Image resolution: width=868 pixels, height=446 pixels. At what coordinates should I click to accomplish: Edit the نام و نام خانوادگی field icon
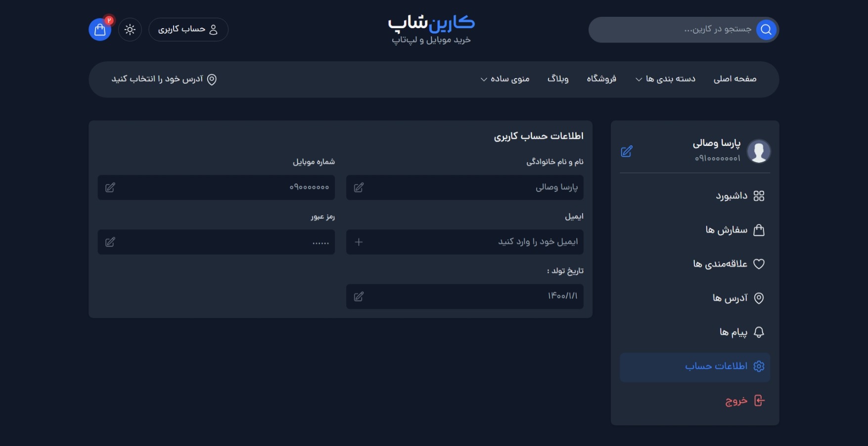click(359, 187)
